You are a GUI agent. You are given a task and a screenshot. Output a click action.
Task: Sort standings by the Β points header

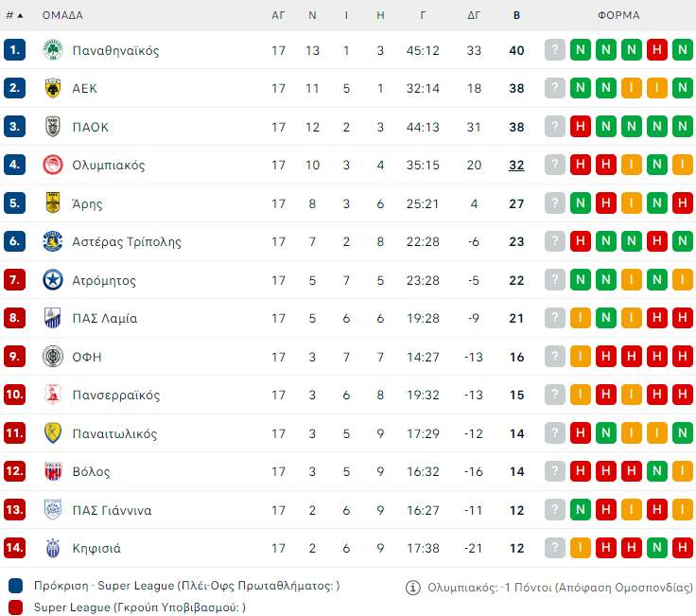(516, 15)
